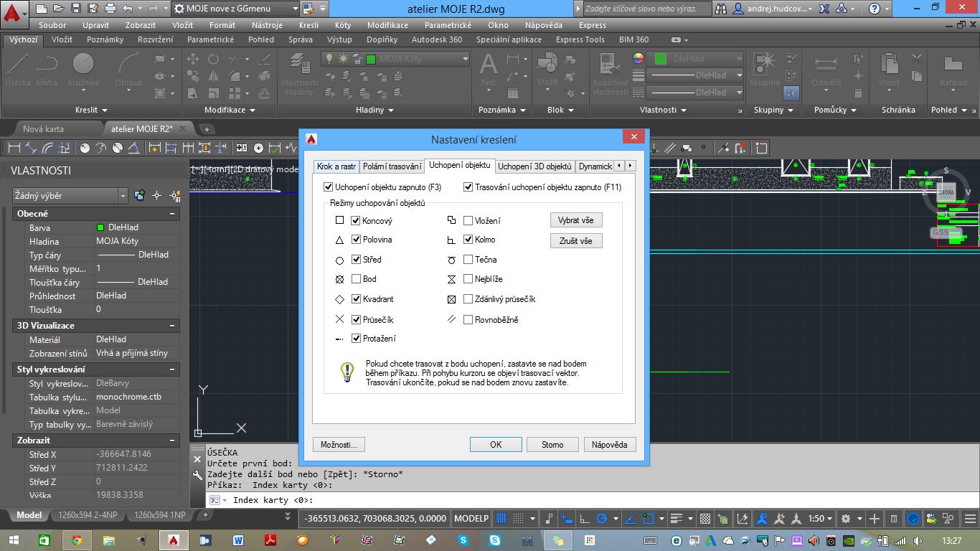980x551 pixels.
Task: Click the Mirror tool in Modifikace panel
Action: click(213, 75)
